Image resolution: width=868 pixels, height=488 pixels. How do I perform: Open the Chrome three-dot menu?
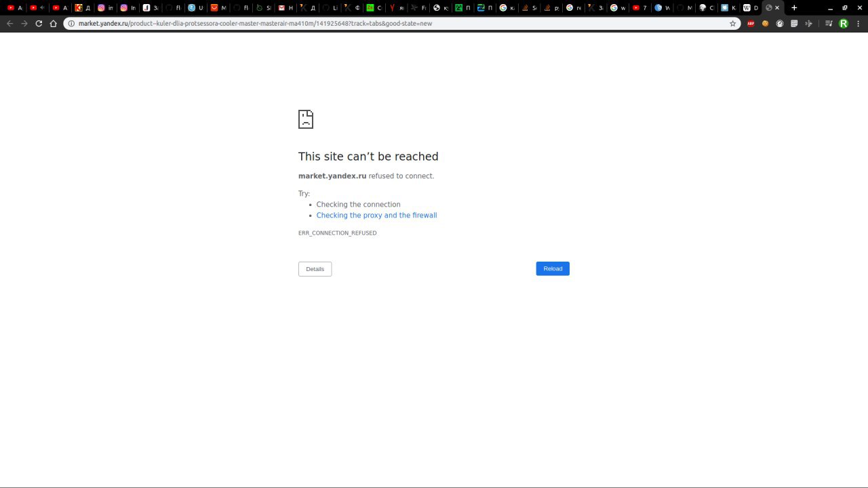[859, 23]
